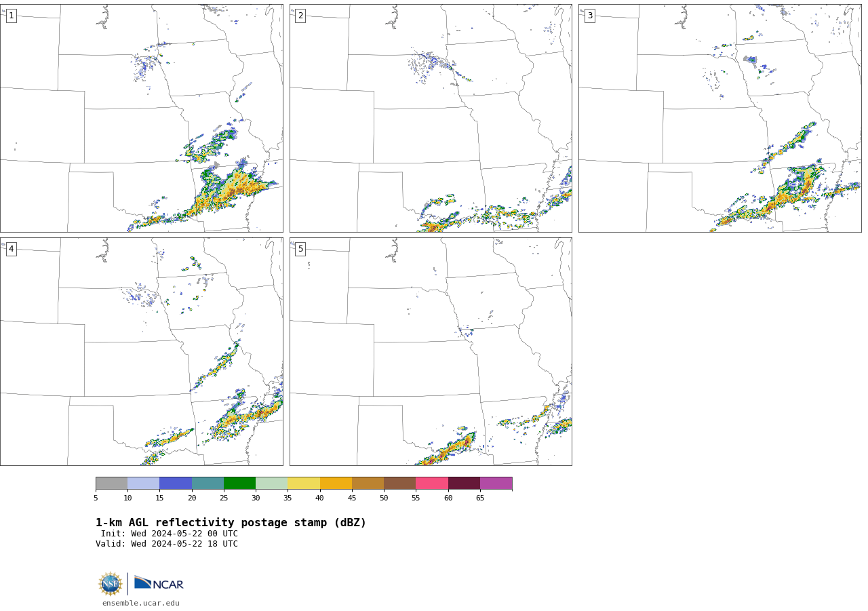Click the brown 50-55 dBZ swatch
Viewport: 868px width, 611px height.
tap(399, 483)
